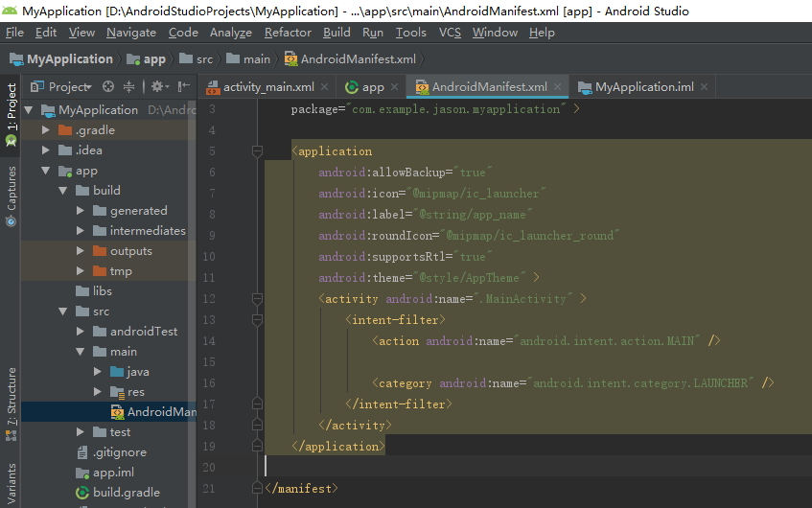This screenshot has height=508, width=812.
Task: Open the Analyze menu
Action: click(x=231, y=33)
